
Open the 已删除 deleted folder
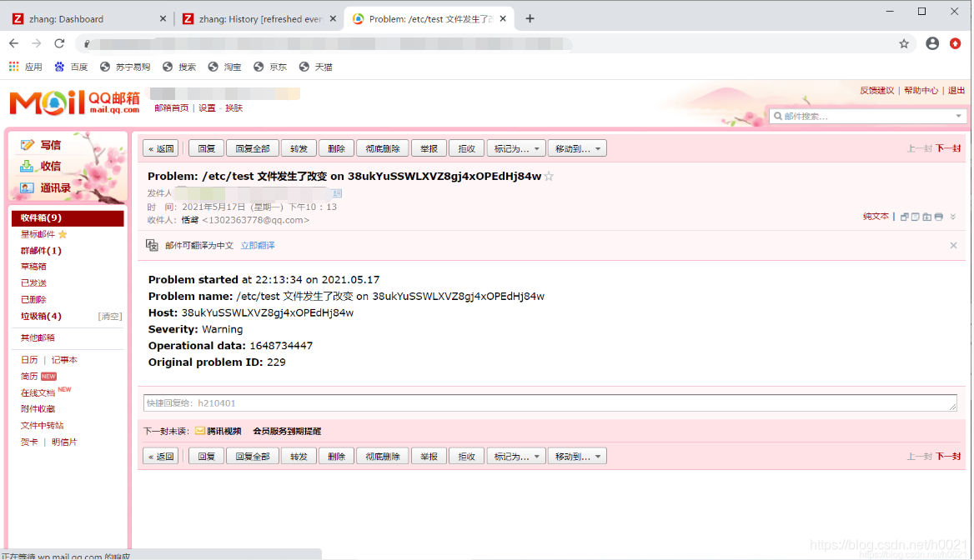pyautogui.click(x=33, y=299)
